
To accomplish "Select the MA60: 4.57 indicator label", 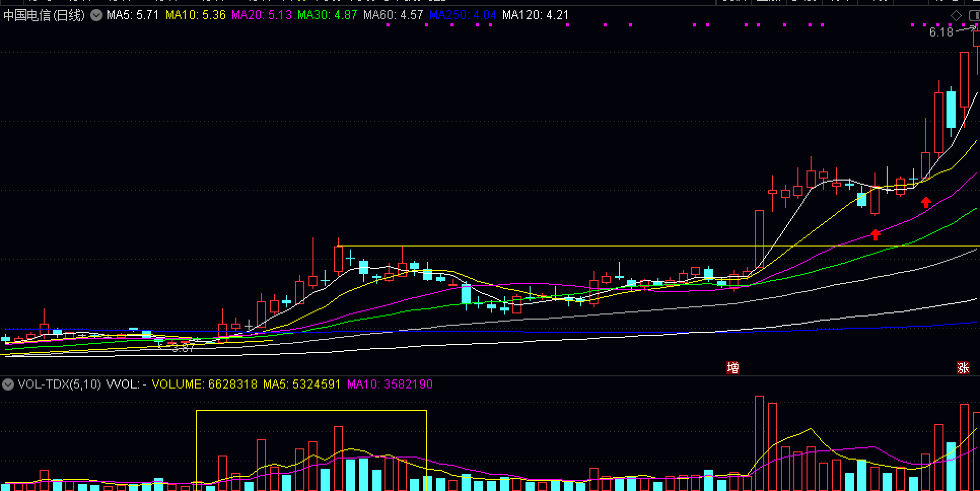I will point(394,15).
